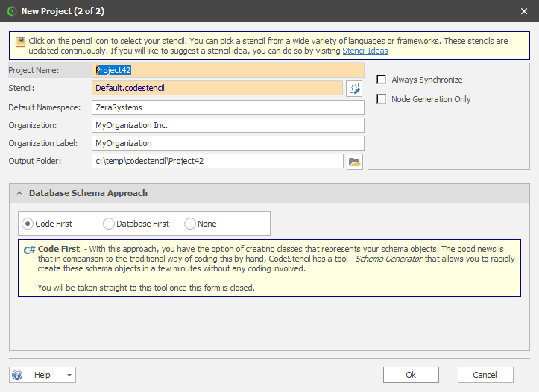
Task: Open the Help button dropdown arrow
Action: point(69,375)
